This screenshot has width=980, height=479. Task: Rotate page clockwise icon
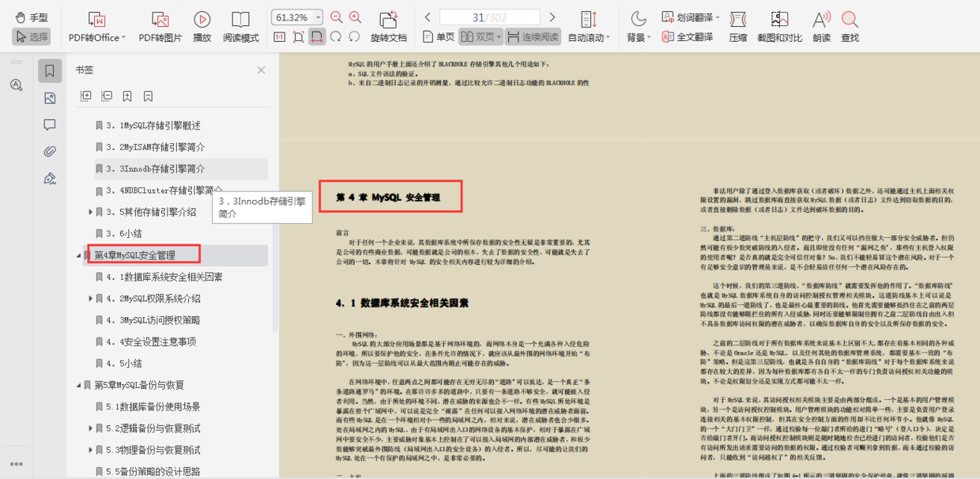(336, 36)
